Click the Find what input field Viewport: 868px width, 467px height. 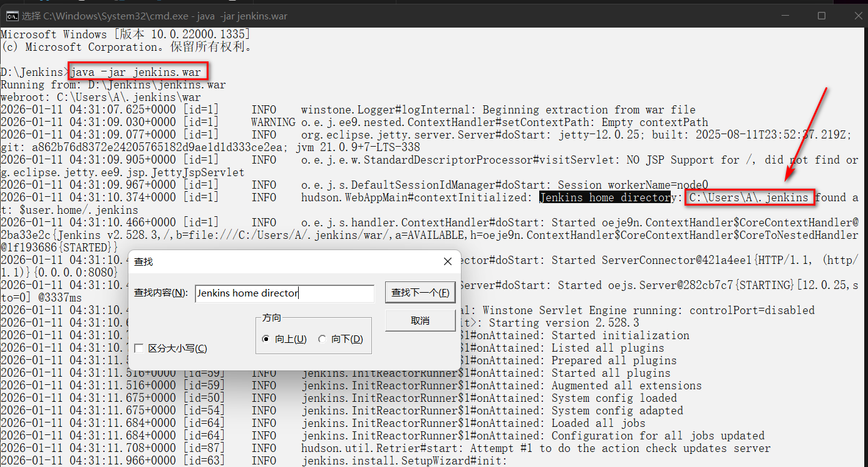284,293
